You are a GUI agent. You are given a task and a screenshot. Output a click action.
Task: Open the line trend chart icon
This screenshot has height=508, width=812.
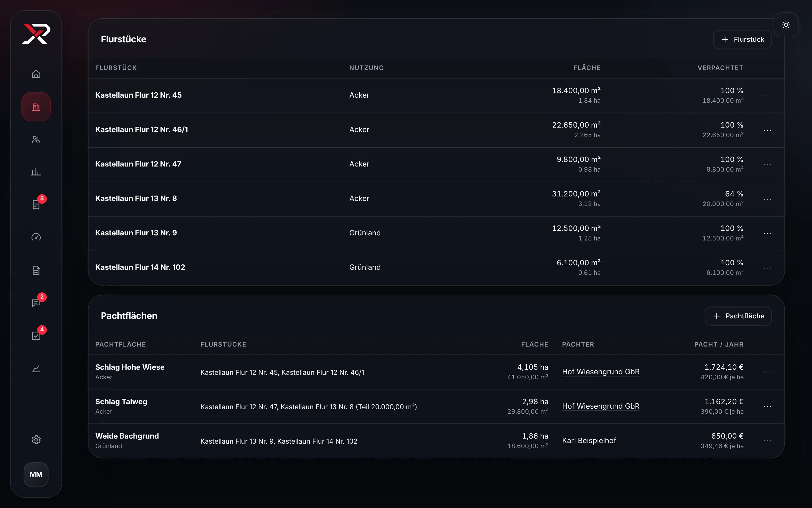click(x=36, y=369)
